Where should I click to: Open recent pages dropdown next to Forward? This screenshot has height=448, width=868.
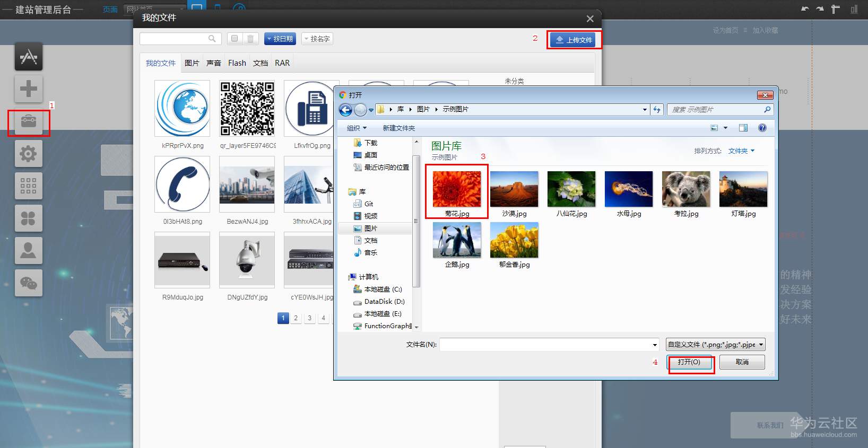coord(371,110)
